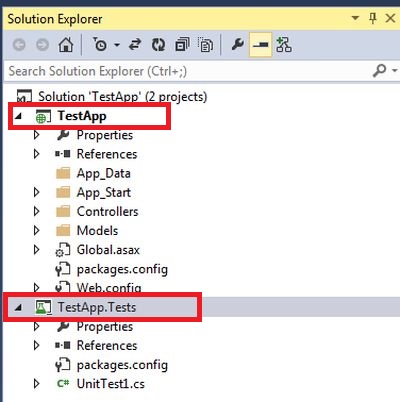Screen dimensions: 400x402
Task: Click the Forward navigation arrow
Action: 42,45
